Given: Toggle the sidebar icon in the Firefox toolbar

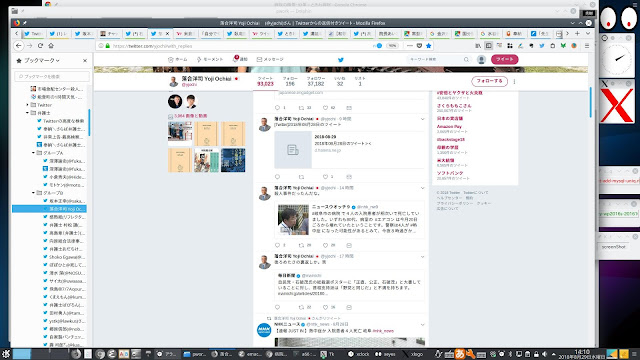Looking at the screenshot, I should coord(489,46).
